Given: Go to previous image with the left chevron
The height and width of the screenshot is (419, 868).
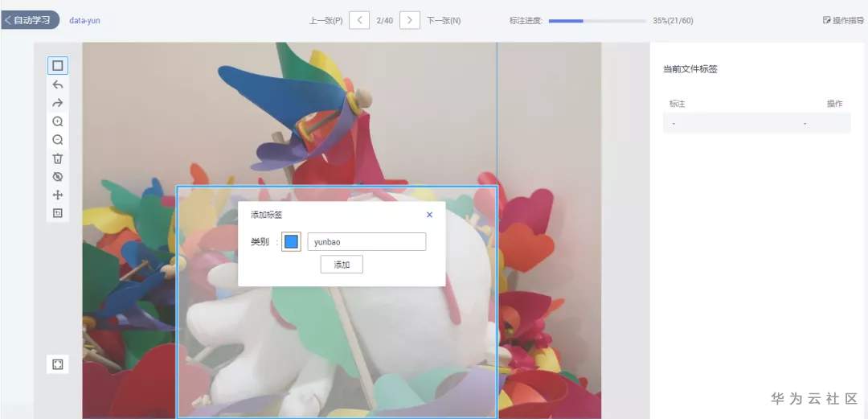Looking at the screenshot, I should point(359,20).
